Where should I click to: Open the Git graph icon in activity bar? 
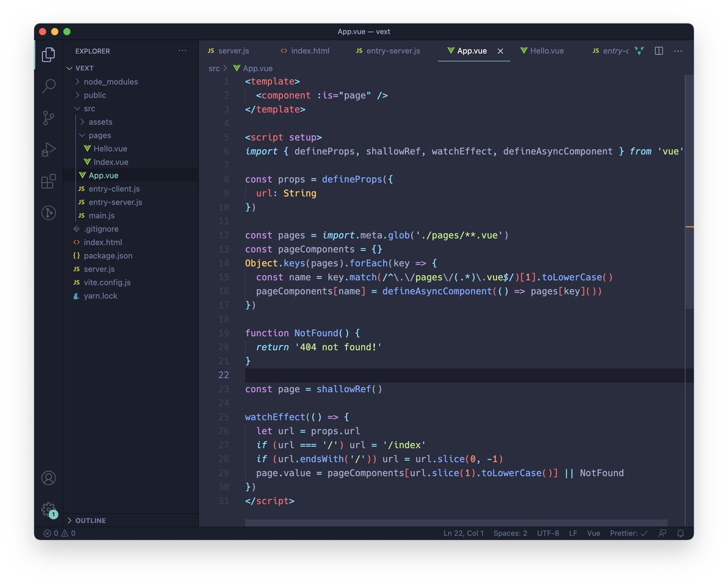click(49, 212)
